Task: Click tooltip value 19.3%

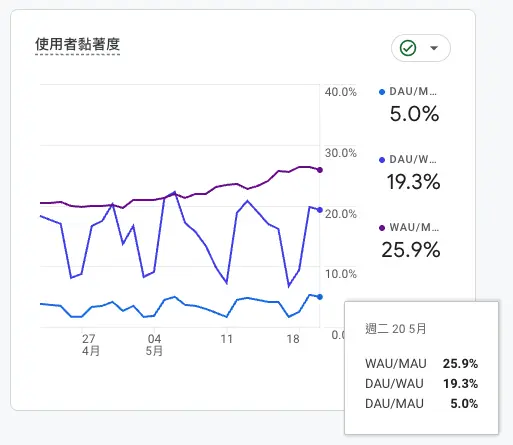Action: (460, 383)
